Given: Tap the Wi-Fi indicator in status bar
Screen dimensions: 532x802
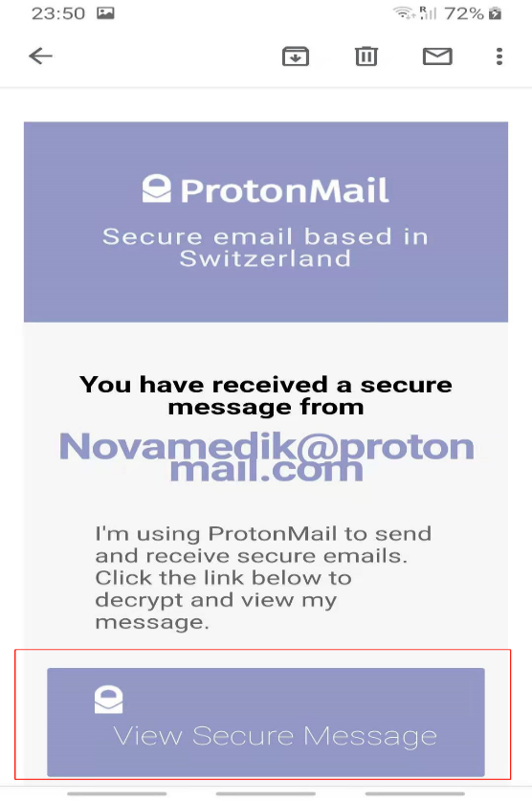Looking at the screenshot, I should [404, 12].
